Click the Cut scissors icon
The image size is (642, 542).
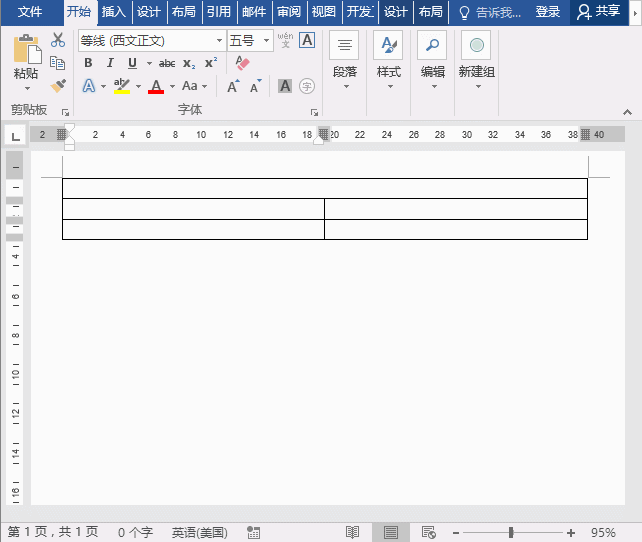(58, 41)
